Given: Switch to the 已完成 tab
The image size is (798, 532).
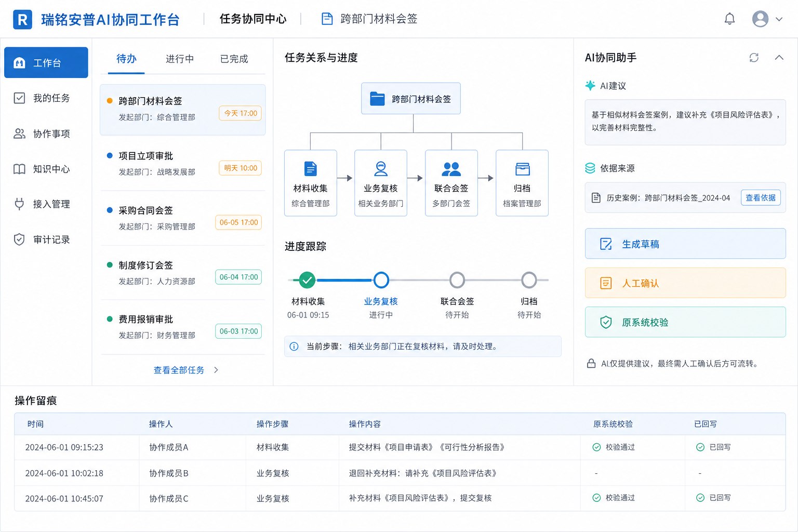Looking at the screenshot, I should (x=234, y=59).
